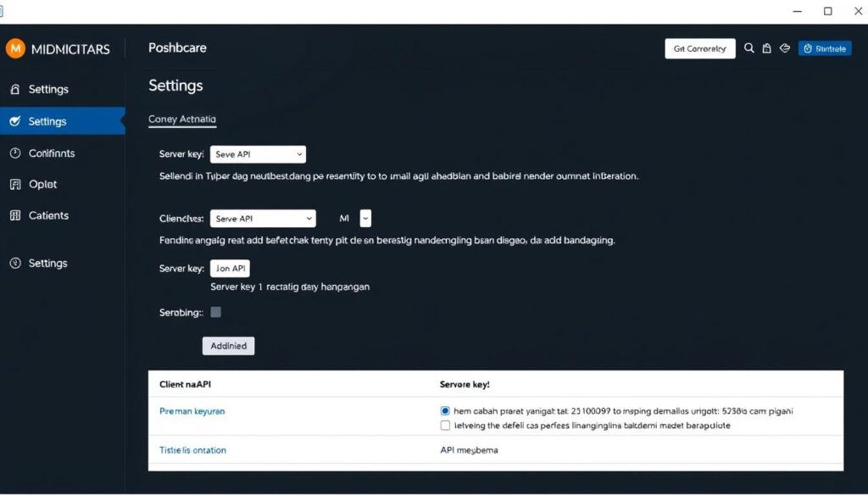Click the clock icon beside Conifinnts
Screen dimensions: 868x496
point(15,153)
